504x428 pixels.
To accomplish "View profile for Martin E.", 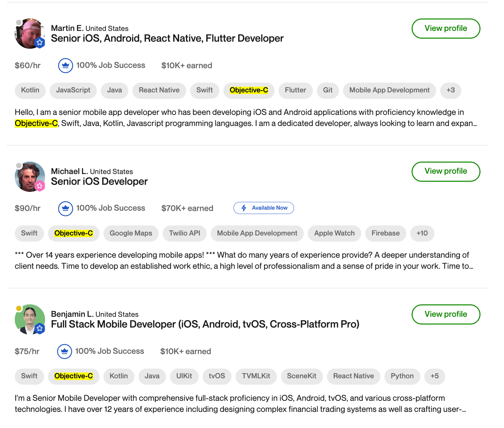I will (446, 29).
